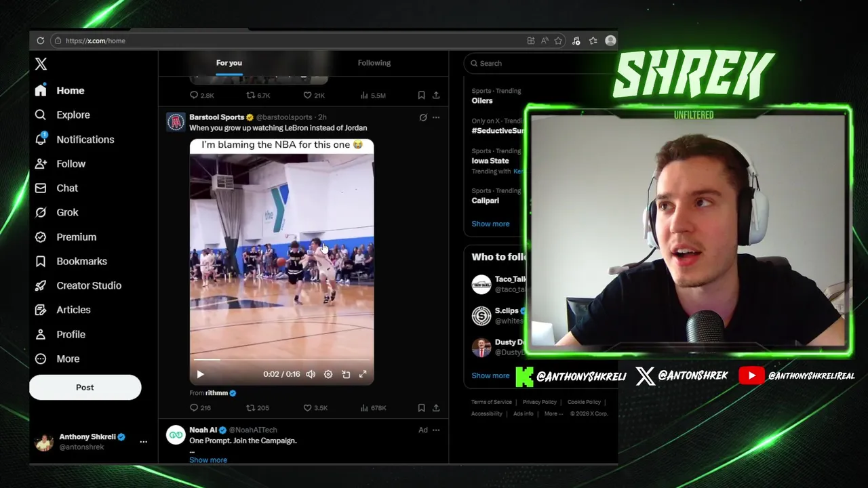Repost Barstool post with 205 reposts
Image resolution: width=868 pixels, height=488 pixels.
[x=258, y=408]
